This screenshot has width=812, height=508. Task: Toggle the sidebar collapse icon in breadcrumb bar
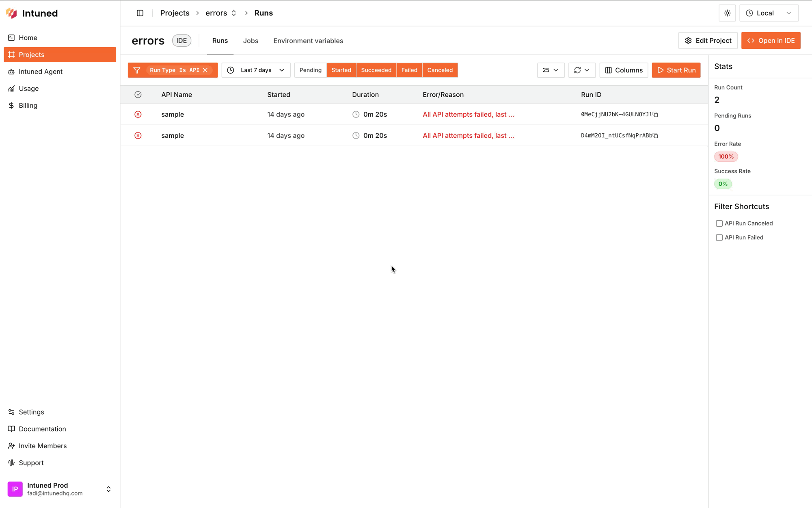140,13
